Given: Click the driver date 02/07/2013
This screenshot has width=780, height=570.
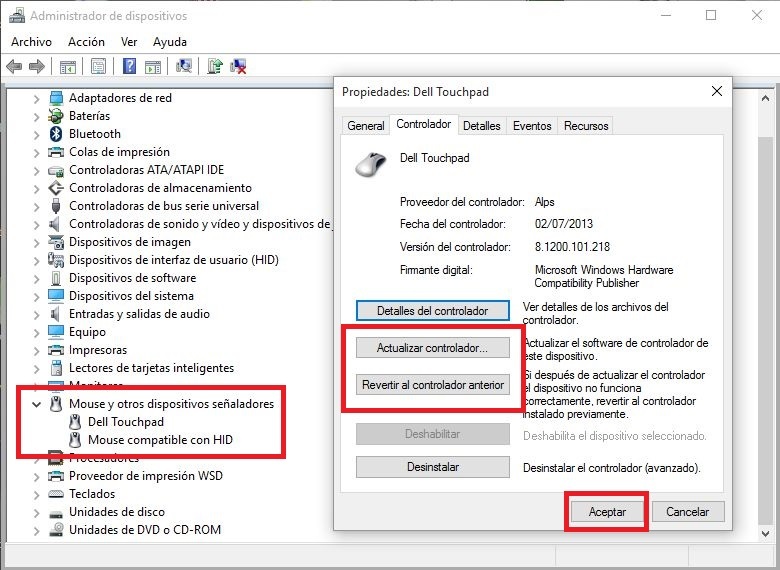Looking at the screenshot, I should (x=564, y=224).
